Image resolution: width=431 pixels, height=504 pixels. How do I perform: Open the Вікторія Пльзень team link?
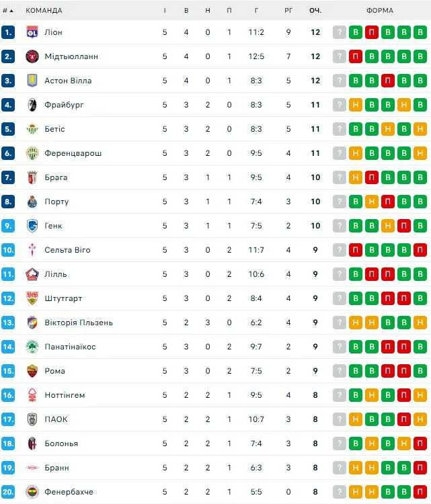[x=78, y=323]
